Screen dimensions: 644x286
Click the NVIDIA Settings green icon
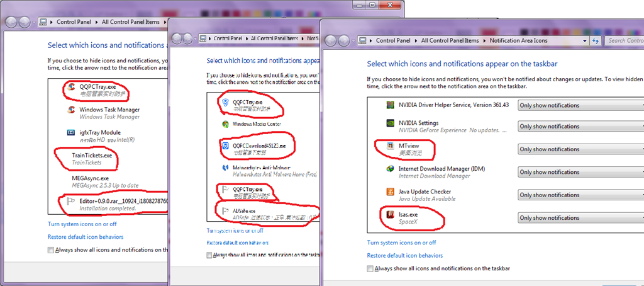(391, 123)
